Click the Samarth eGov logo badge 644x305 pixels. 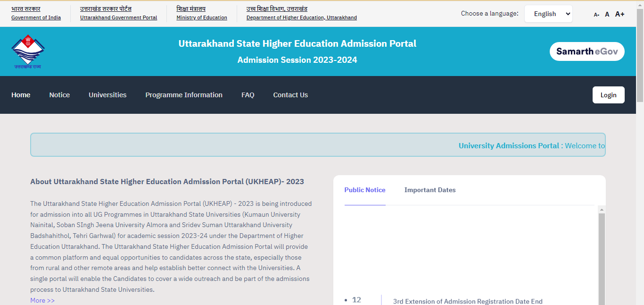(x=587, y=51)
